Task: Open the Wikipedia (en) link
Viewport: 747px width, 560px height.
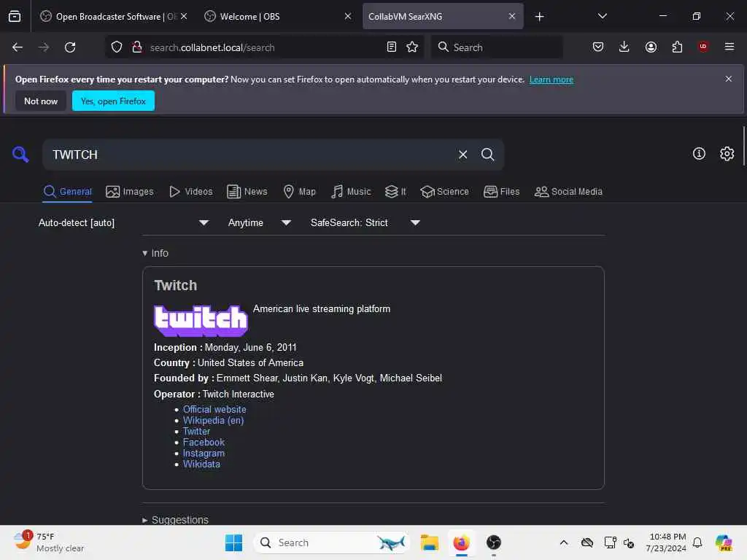Action: click(213, 420)
